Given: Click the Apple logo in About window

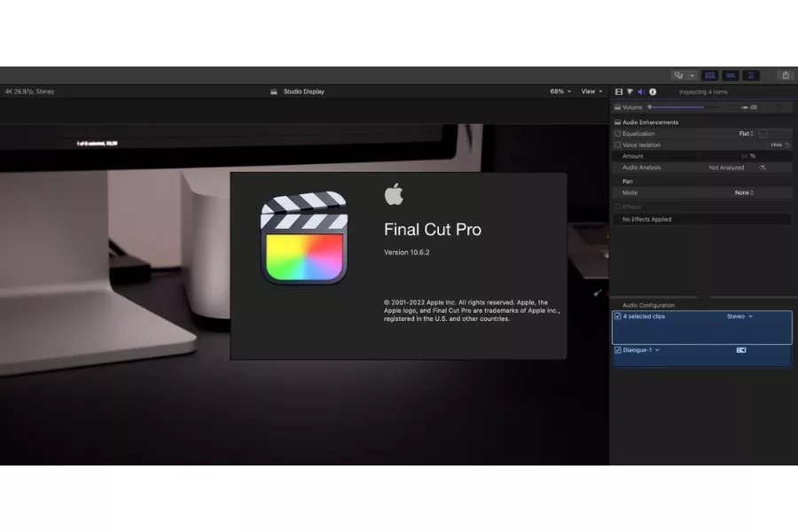Looking at the screenshot, I should 394,194.
